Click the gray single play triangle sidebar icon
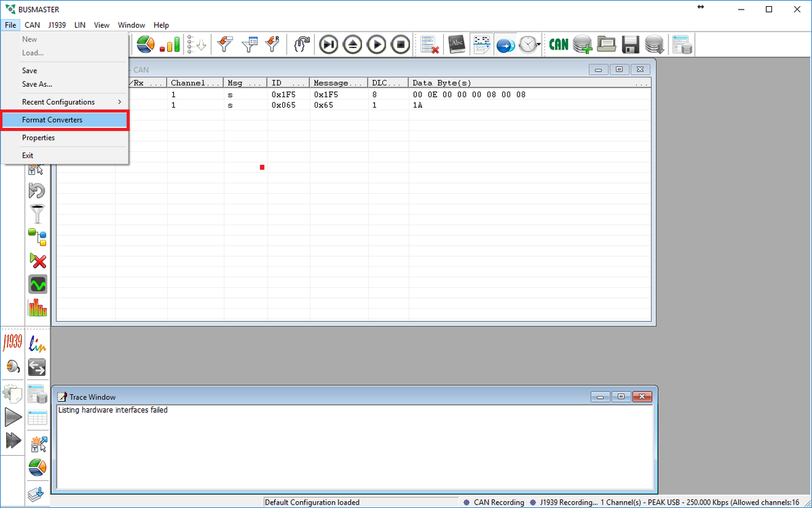Image resolution: width=812 pixels, height=508 pixels. [x=13, y=417]
